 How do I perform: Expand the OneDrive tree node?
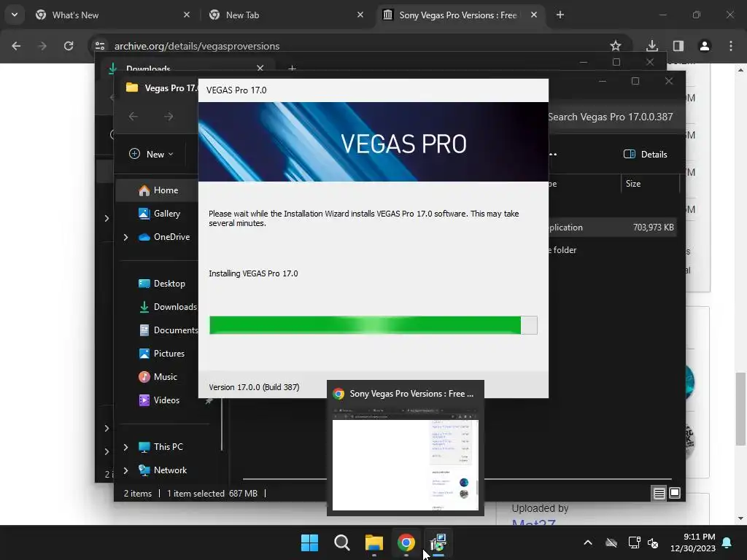(x=125, y=237)
